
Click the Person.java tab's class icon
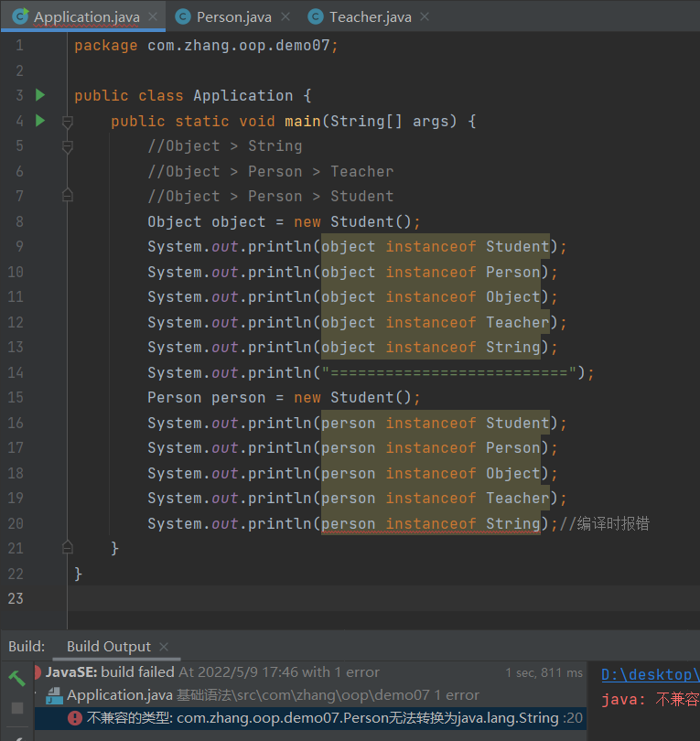tap(183, 17)
